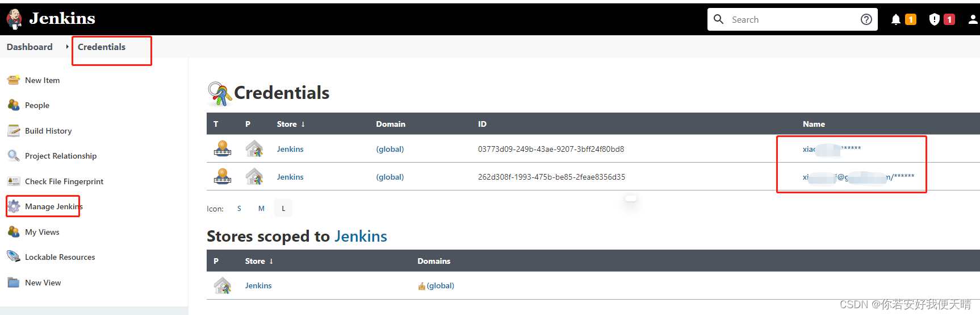Open the search help question-mark icon
Image resolution: width=980 pixels, height=315 pixels.
[x=866, y=19]
